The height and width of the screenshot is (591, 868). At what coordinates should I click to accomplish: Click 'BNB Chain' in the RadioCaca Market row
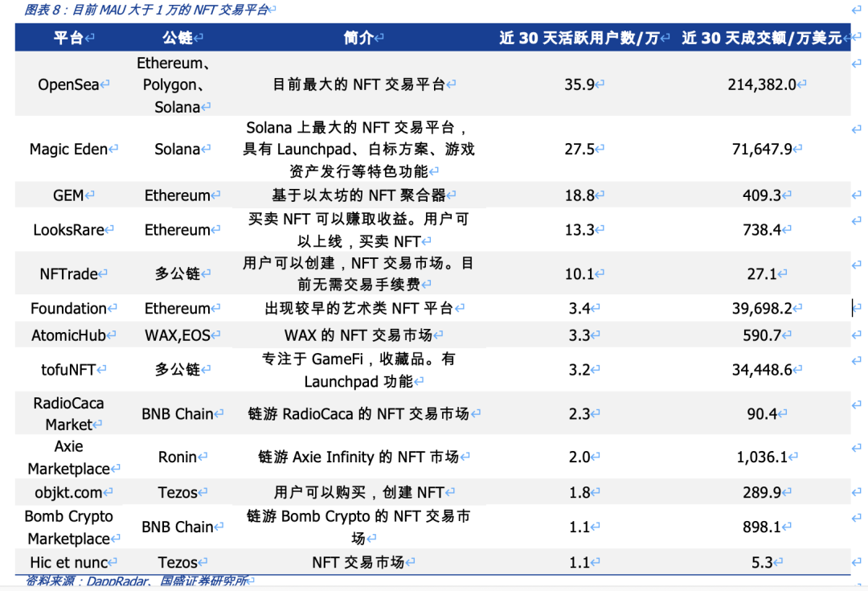click(177, 414)
